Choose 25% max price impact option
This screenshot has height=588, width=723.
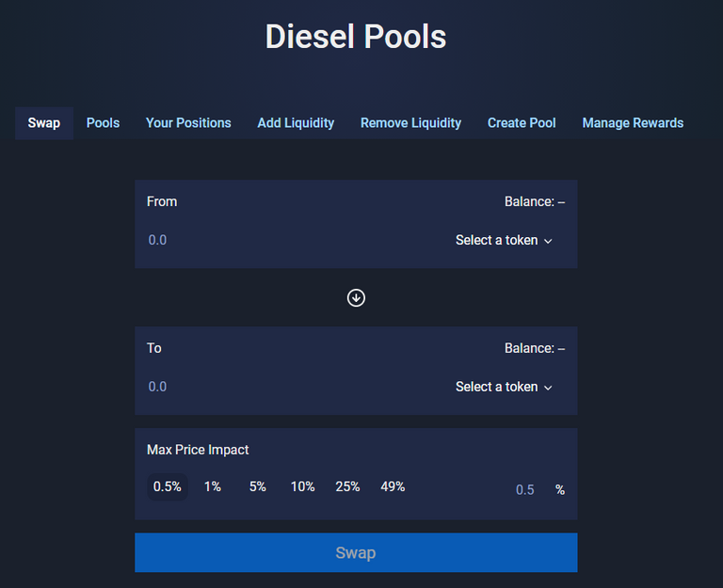[x=347, y=486]
